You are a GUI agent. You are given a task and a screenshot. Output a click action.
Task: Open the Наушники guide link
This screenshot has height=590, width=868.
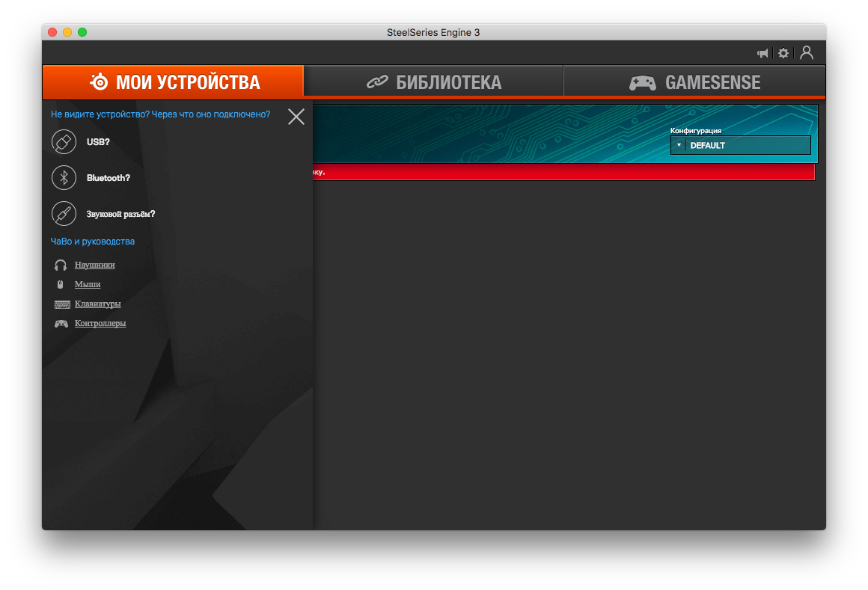tap(95, 265)
